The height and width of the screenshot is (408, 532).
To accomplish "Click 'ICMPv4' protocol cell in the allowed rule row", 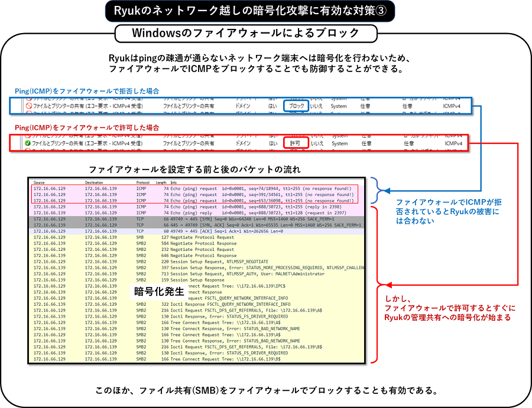I will tap(453, 143).
